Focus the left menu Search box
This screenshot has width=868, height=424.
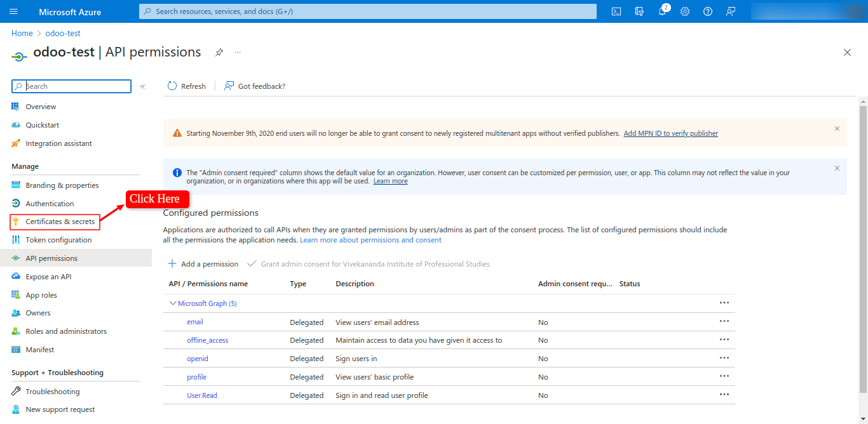pos(72,86)
